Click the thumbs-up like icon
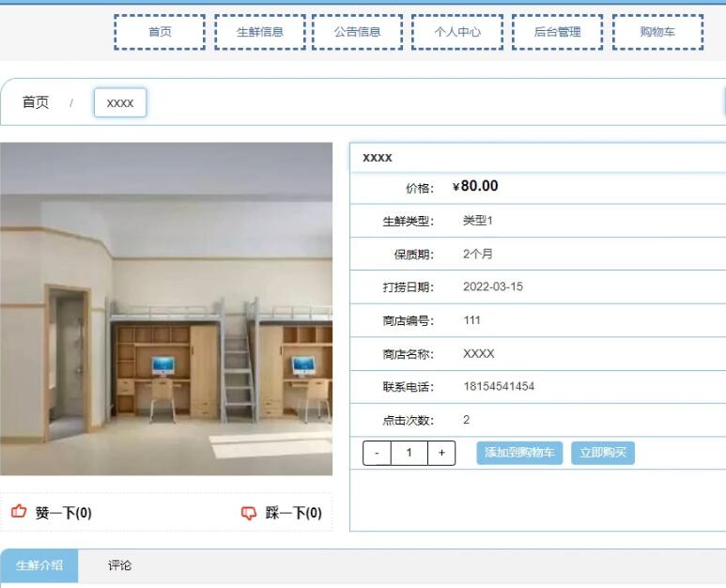The image size is (726, 588). click(19, 512)
